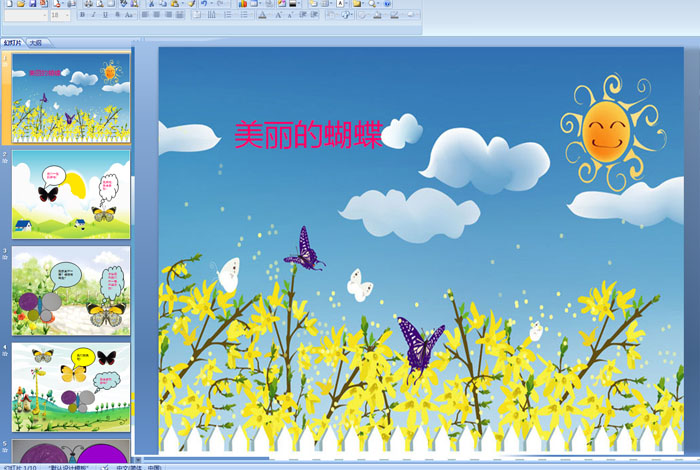
Task: Expand the Undo history dropdown arrow
Action: tap(212, 4)
